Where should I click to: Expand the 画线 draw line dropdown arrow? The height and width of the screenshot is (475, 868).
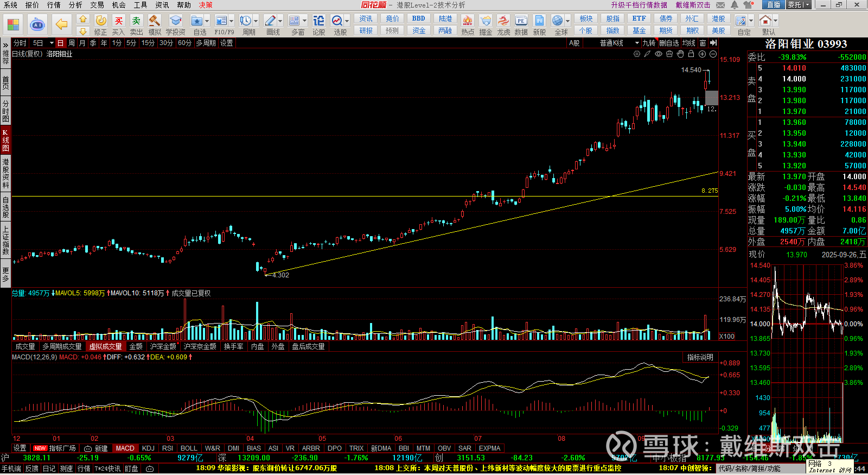point(280,21)
